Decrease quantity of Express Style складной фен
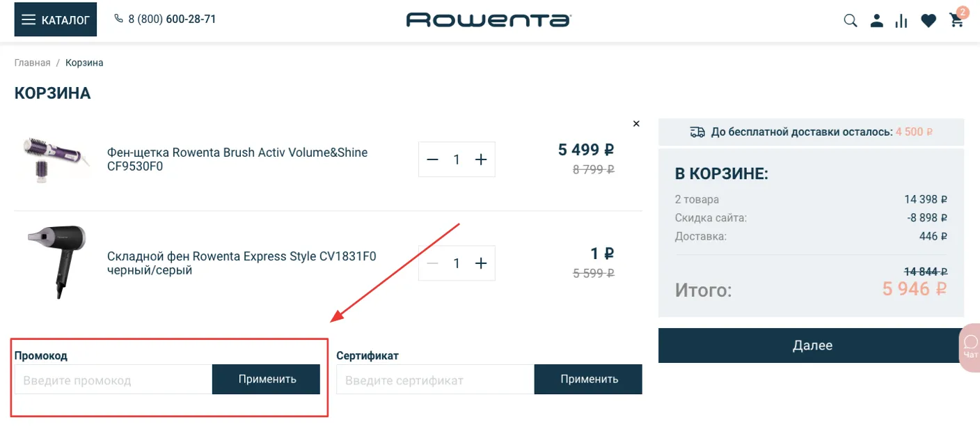980x436 pixels. [x=432, y=263]
